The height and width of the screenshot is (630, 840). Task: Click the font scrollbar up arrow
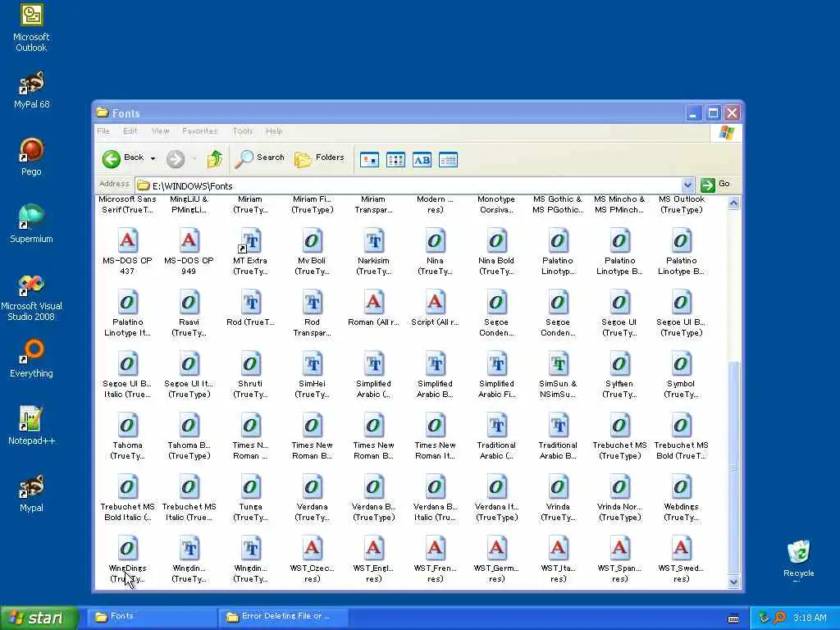733,203
